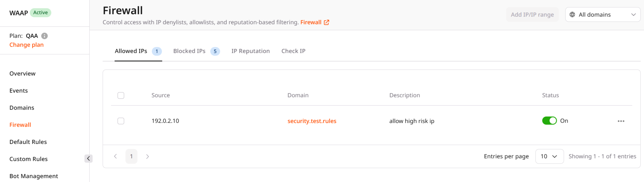Turn off the status toggle for the allow rule
This screenshot has height=182, width=644.
pos(549,121)
